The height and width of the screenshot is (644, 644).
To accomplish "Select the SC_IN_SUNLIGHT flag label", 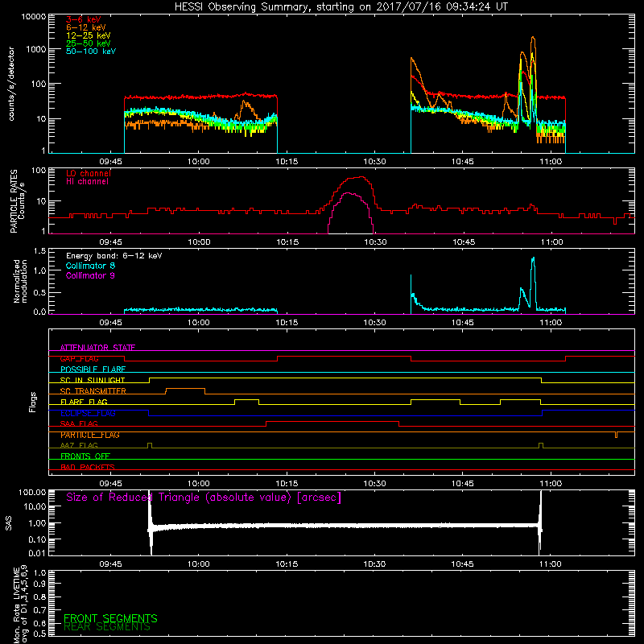I will click(x=93, y=380).
